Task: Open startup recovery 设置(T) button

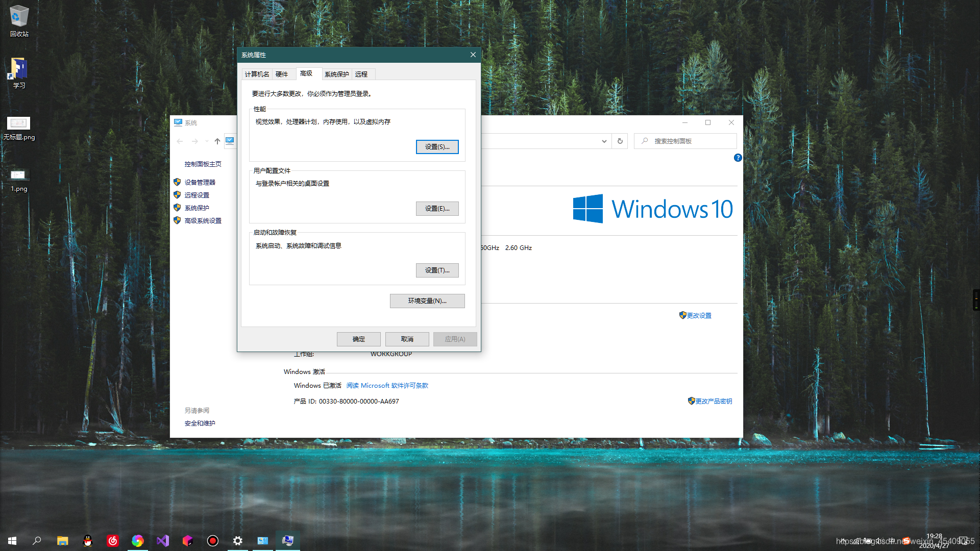Action: pyautogui.click(x=437, y=270)
